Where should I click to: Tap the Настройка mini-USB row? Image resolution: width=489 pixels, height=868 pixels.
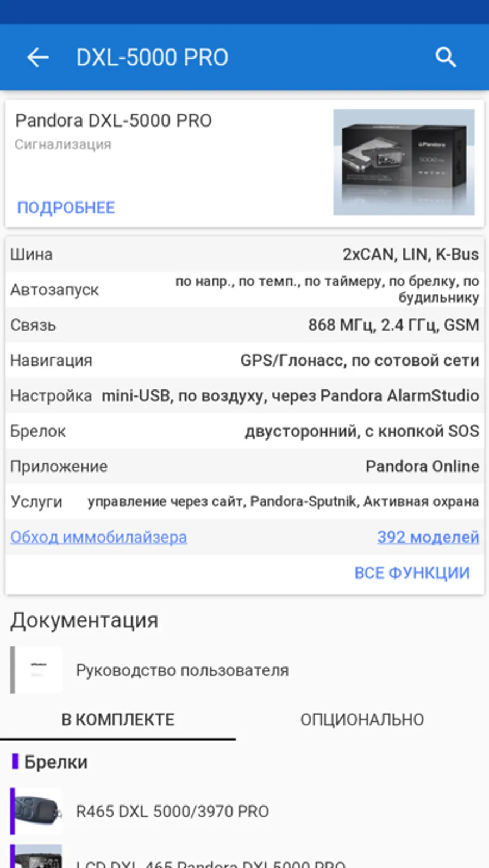pyautogui.click(x=244, y=395)
